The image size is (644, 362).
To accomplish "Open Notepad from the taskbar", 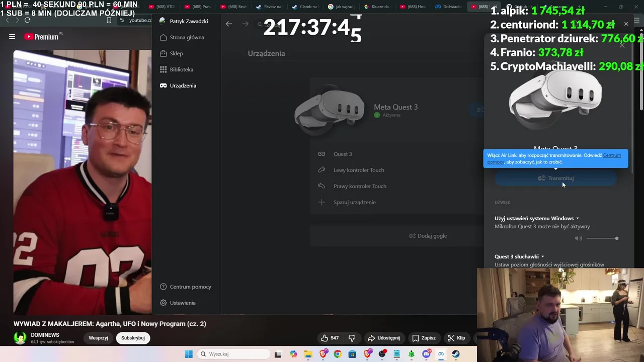I will (x=396, y=354).
